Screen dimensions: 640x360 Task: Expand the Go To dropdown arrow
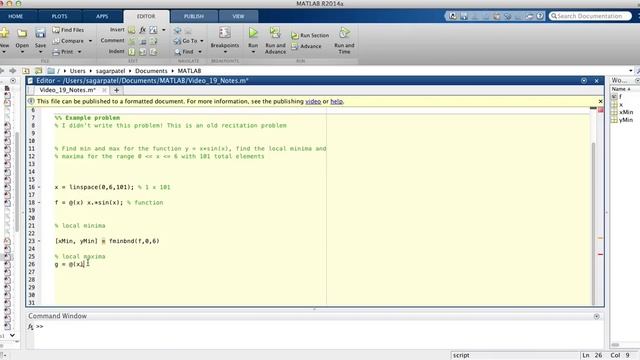(x=202, y=41)
